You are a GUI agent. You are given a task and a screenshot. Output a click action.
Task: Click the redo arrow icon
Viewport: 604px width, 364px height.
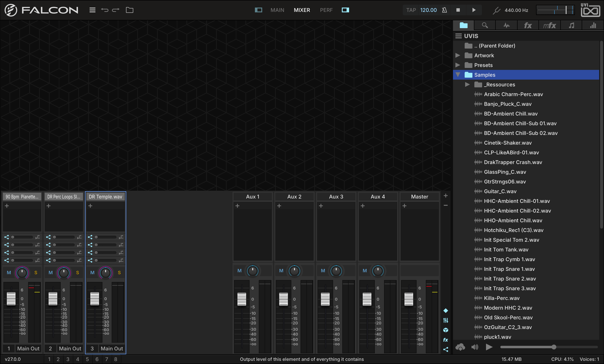[116, 10]
